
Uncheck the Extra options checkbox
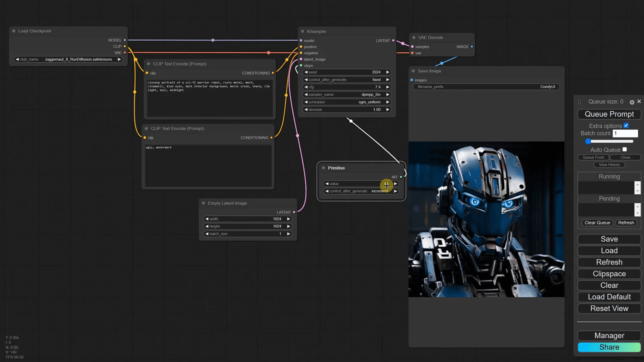point(626,126)
